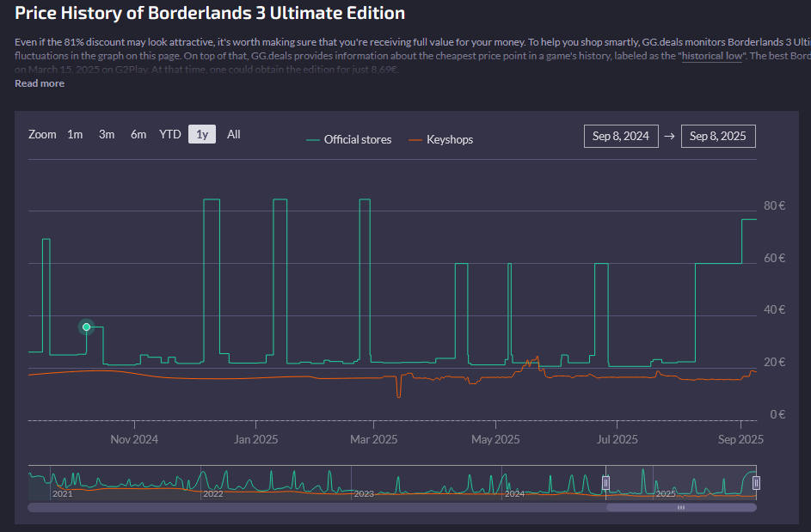
Task: Edit the start date Sep 8, 2024
Action: pyautogui.click(x=621, y=136)
